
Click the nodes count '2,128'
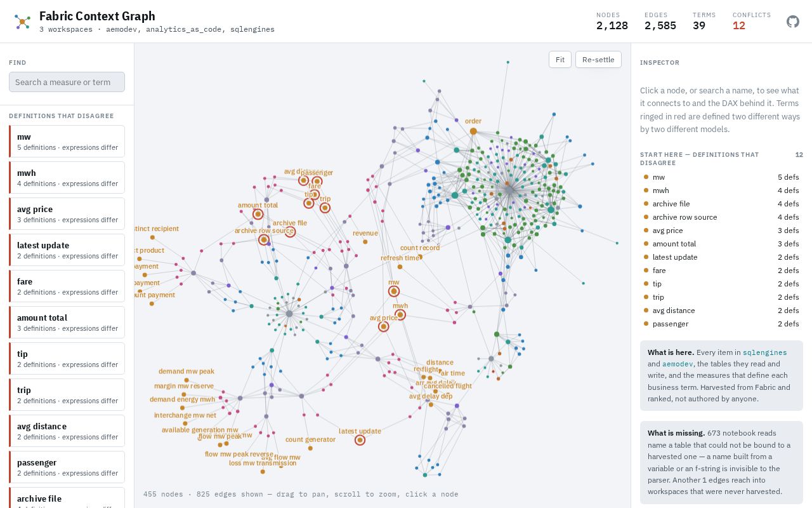pyautogui.click(x=612, y=25)
